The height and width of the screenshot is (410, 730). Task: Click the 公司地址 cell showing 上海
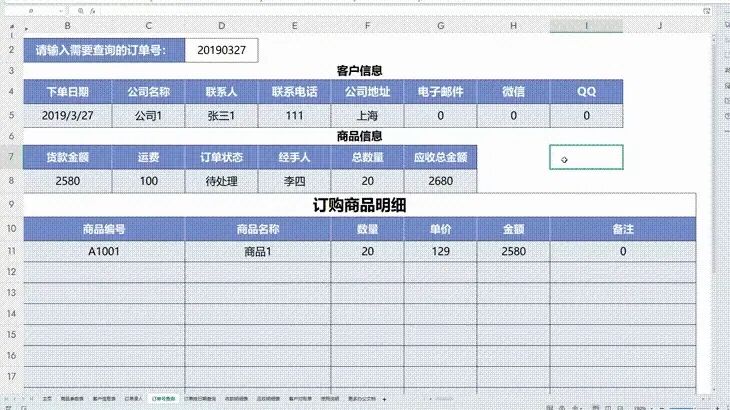pyautogui.click(x=367, y=114)
